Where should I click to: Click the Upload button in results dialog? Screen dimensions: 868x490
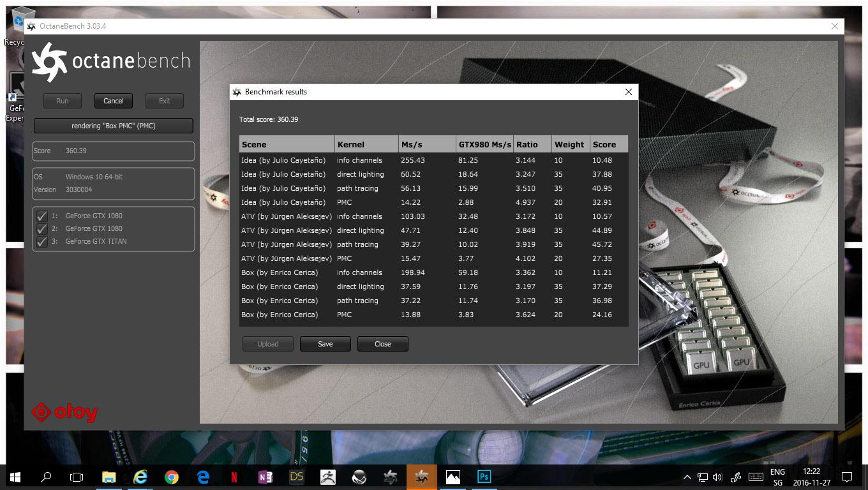pos(268,344)
